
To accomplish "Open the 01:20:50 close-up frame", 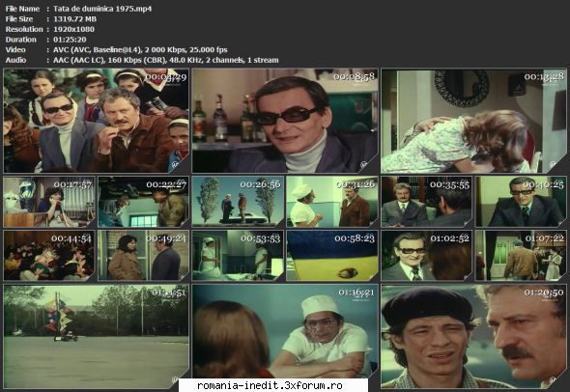I will tap(473, 336).
